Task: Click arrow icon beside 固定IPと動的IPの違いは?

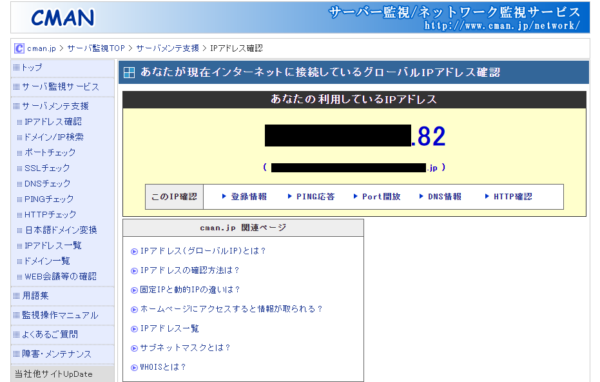Action: [x=134, y=291]
